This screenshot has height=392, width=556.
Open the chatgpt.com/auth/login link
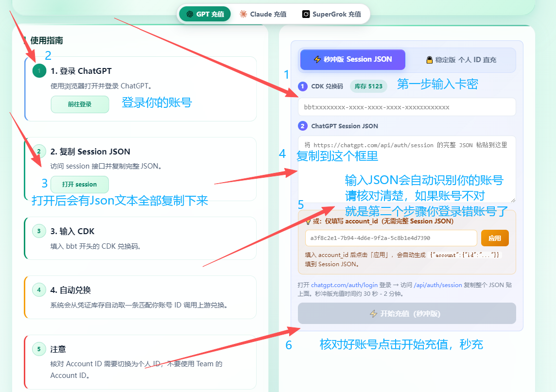tap(344, 285)
